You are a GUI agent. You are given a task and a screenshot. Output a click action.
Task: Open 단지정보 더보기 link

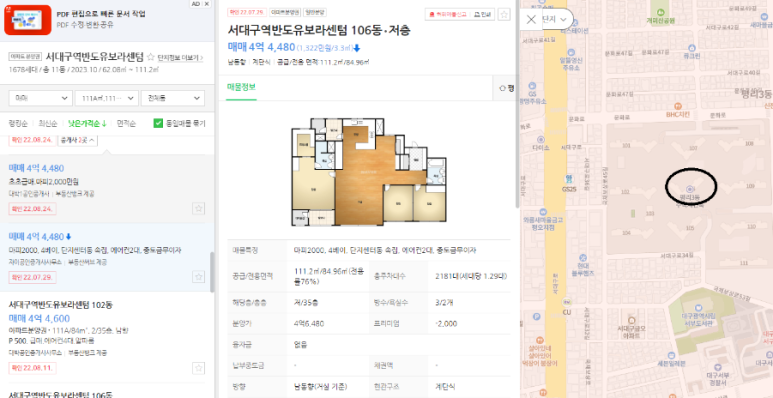pos(180,58)
